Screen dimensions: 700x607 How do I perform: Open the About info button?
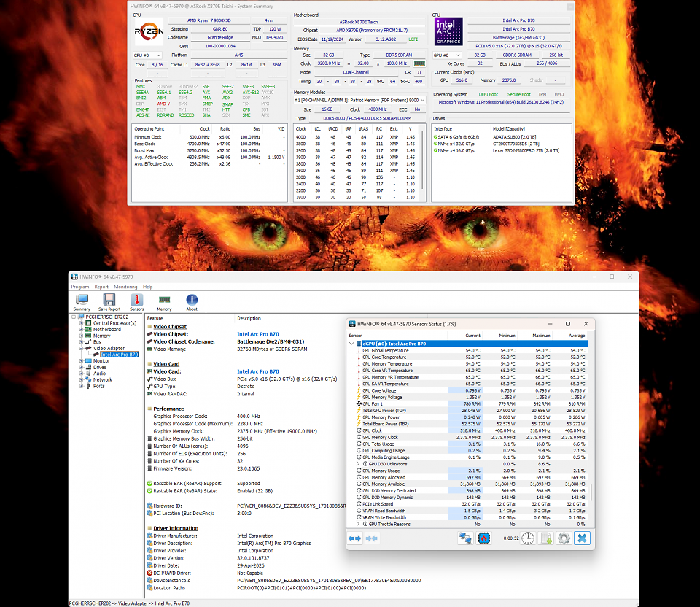point(192,302)
